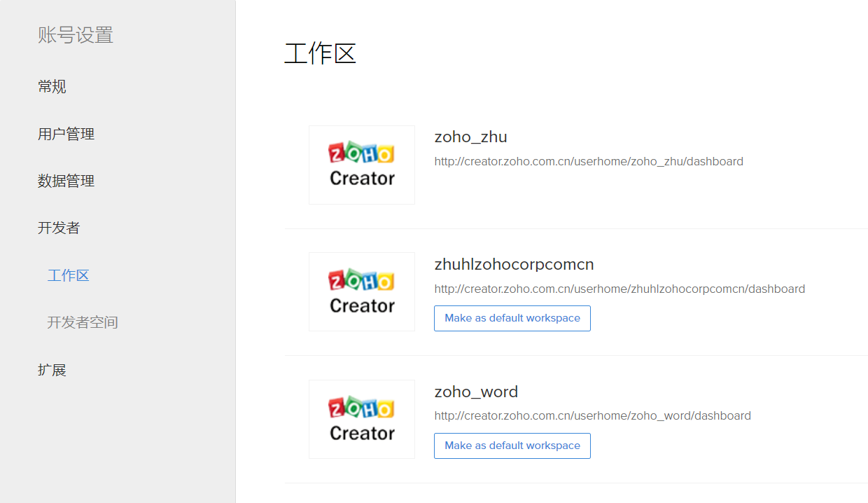Make zhuhlzohocorpcomcn the default workspace
This screenshot has height=503, width=868.
click(x=512, y=318)
